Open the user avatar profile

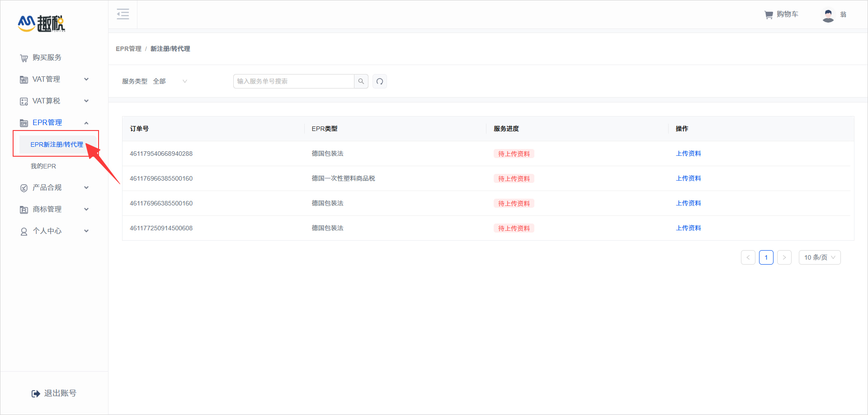(x=828, y=15)
